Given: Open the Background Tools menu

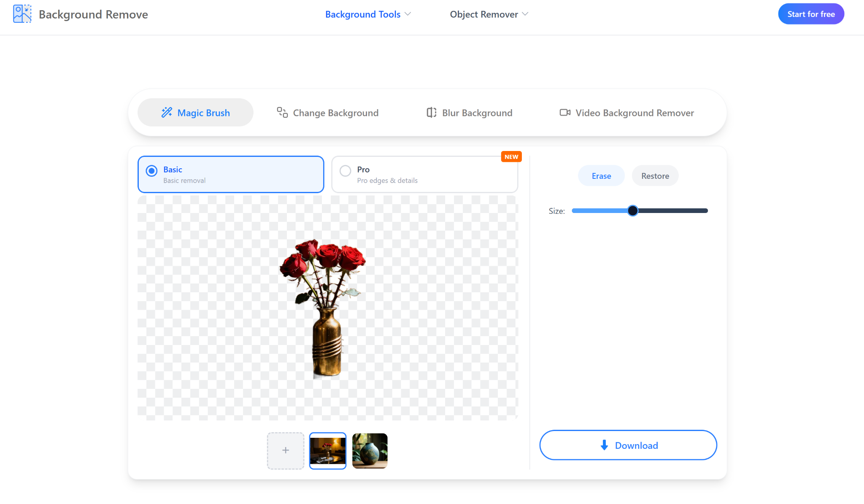Looking at the screenshot, I should [368, 14].
